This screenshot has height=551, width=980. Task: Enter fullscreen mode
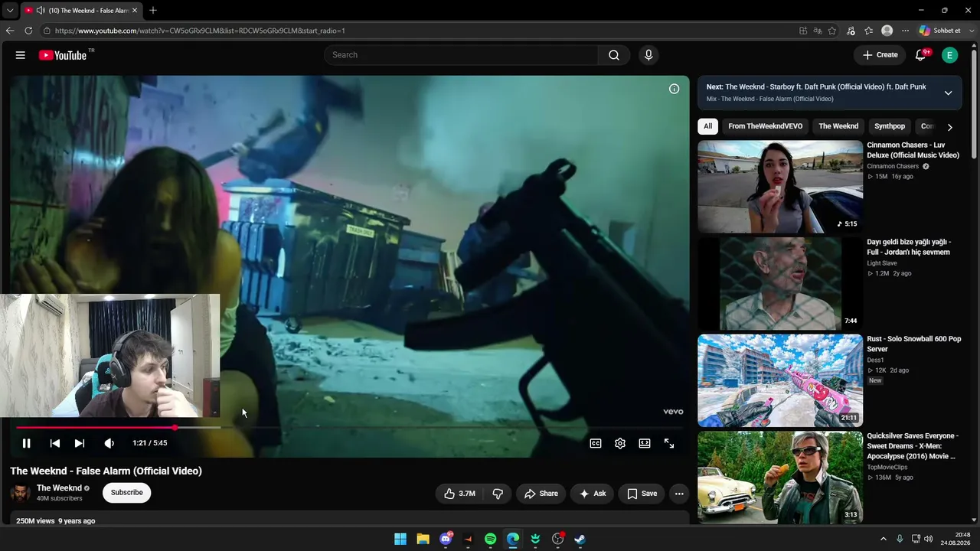pos(669,443)
